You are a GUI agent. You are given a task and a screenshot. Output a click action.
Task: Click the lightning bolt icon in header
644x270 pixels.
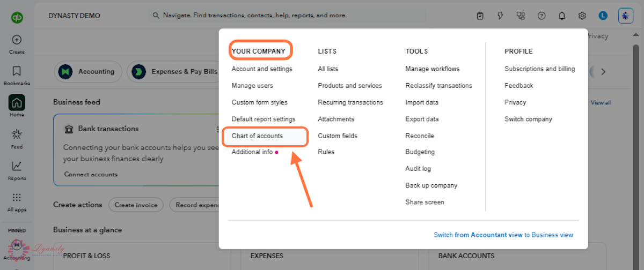pos(501,16)
